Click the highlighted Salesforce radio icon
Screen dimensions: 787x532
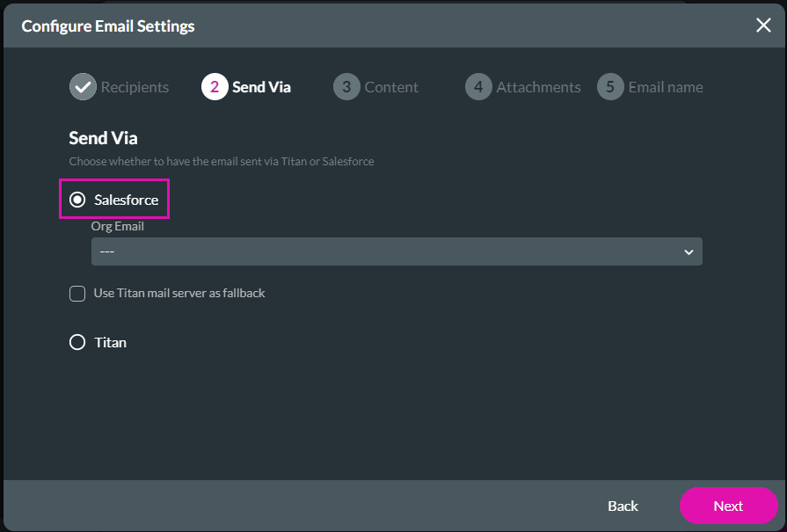tap(77, 199)
